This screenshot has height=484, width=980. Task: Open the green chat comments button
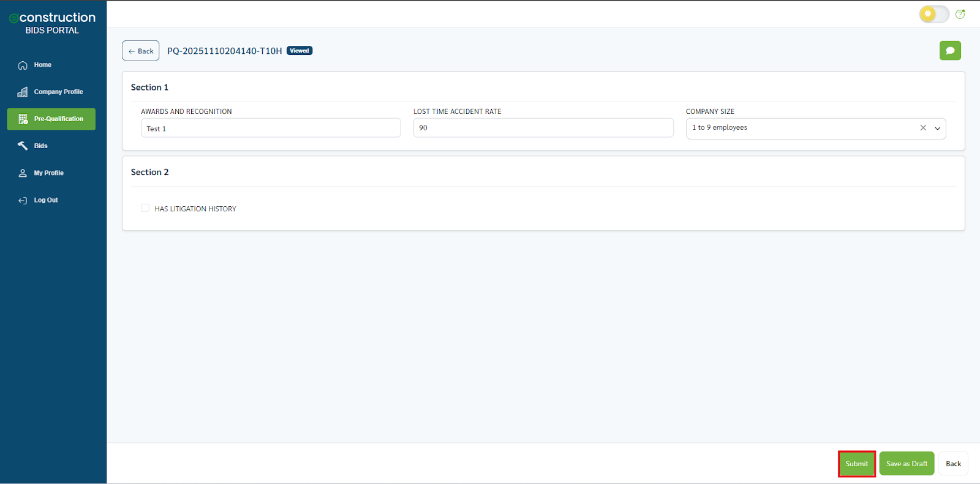pos(949,51)
